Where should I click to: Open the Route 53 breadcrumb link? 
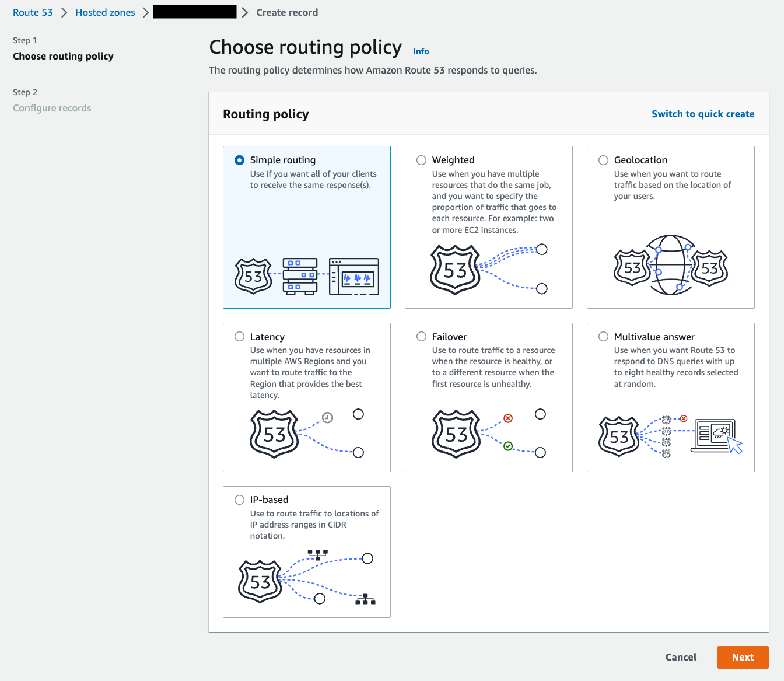(33, 12)
